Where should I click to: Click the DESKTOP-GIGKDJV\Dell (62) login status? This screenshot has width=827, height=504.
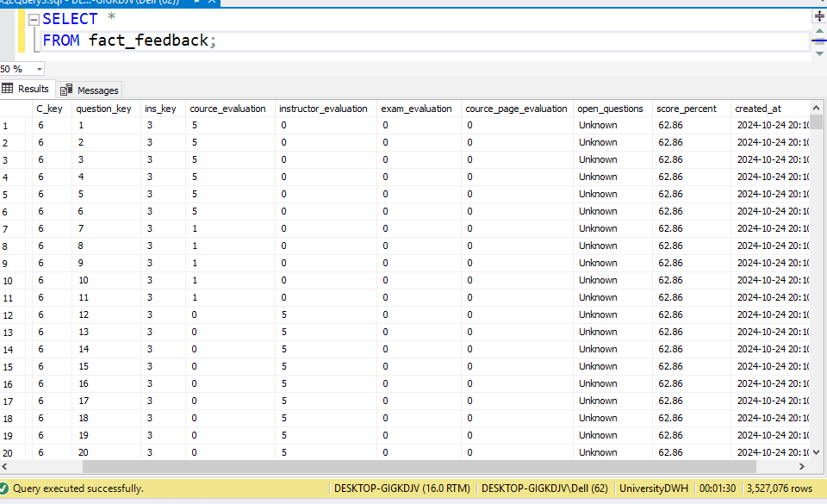coord(544,488)
